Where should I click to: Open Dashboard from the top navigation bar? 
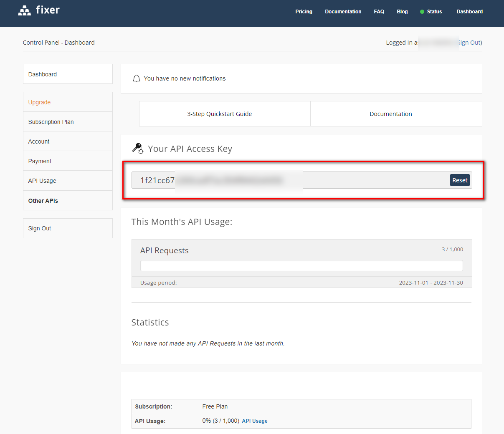[469, 12]
